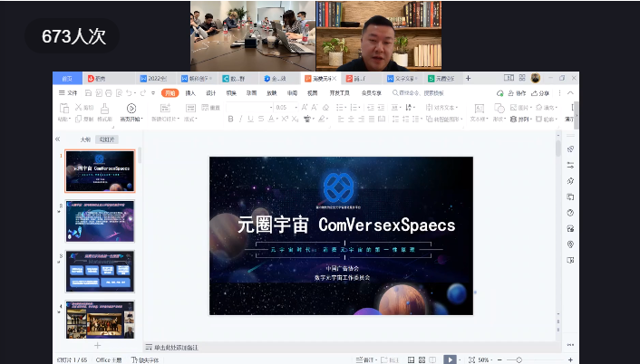This screenshot has height=364, width=640.
Task: Click the 当页开始 slideshow play icon
Action: [x=131, y=108]
